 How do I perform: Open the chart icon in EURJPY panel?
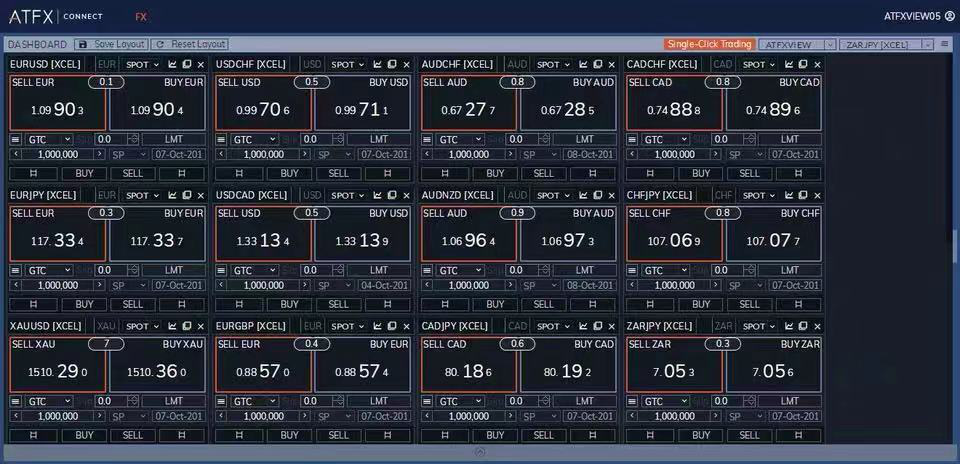click(x=172, y=195)
